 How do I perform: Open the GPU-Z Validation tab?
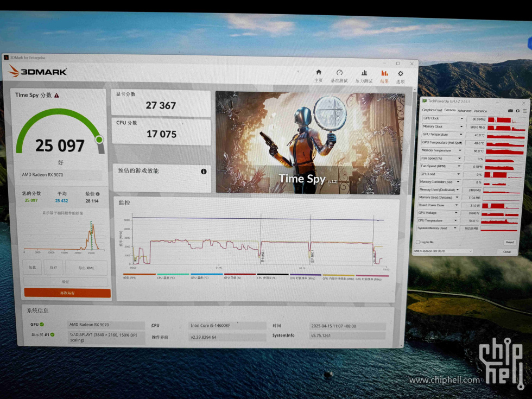[480, 111]
